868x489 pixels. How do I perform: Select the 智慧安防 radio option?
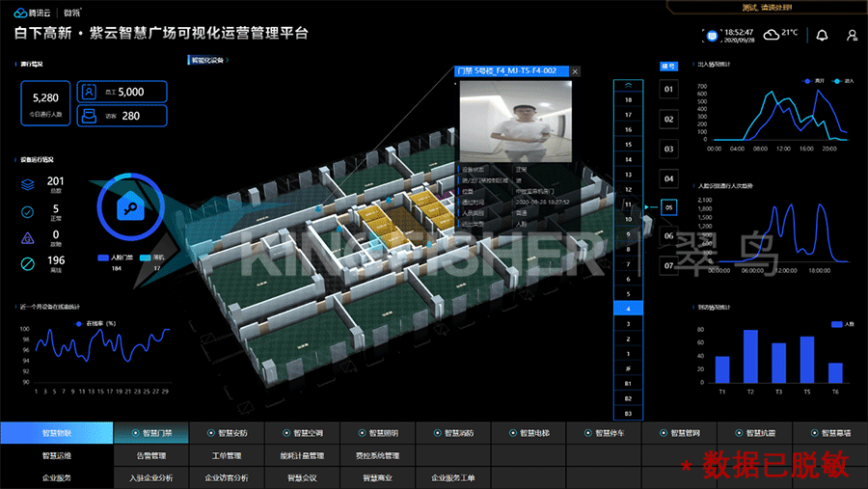[210, 433]
